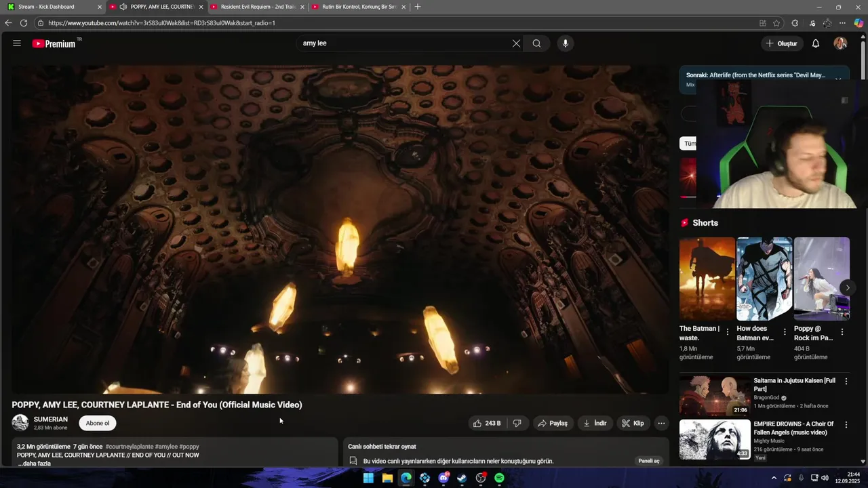The height and width of the screenshot is (488, 868).
Task: Dislike the video with thumbs down
Action: point(517,423)
